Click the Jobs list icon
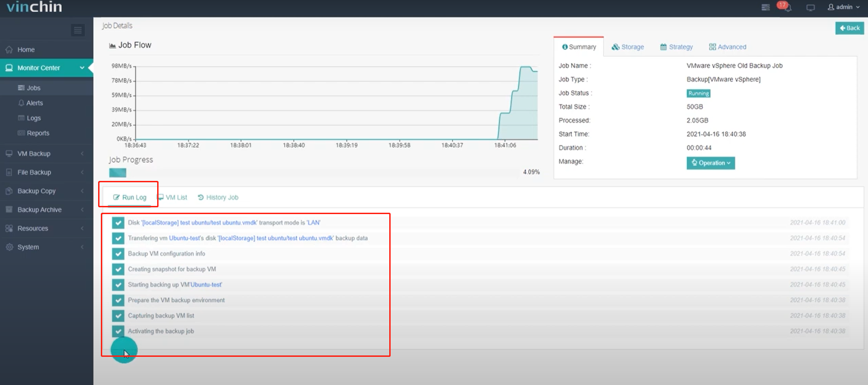868x385 pixels. [x=21, y=88]
